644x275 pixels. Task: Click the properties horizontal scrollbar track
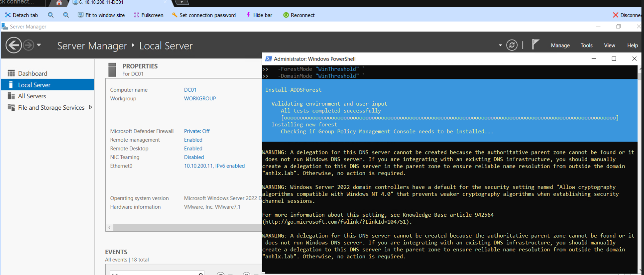[x=188, y=228]
